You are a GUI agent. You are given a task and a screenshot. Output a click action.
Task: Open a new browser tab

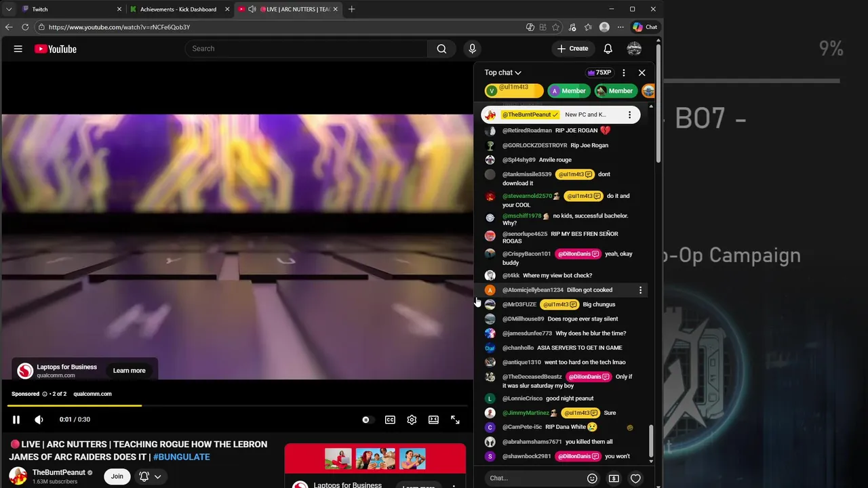(x=351, y=9)
